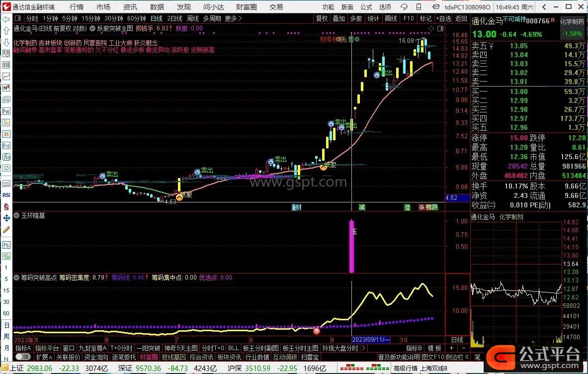
Task: Click the 返回 button
Action: pos(461,18)
